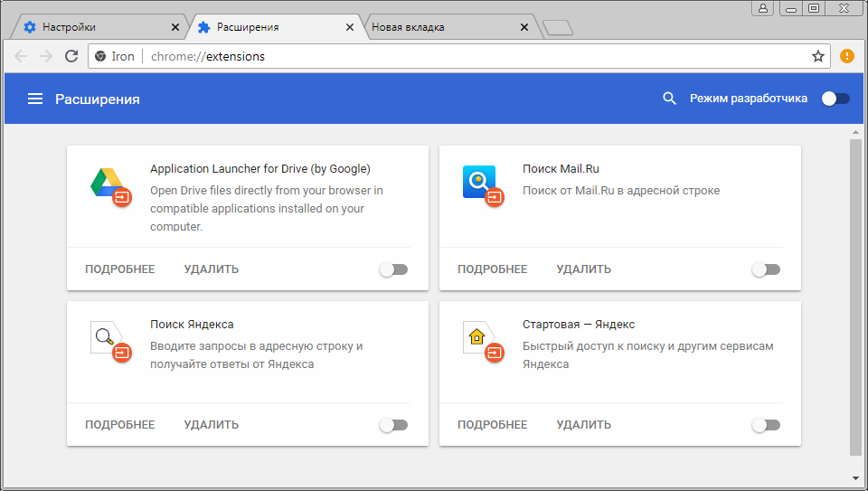Click the Application Launcher for Drive icon
The image size is (868, 491).
click(x=108, y=184)
